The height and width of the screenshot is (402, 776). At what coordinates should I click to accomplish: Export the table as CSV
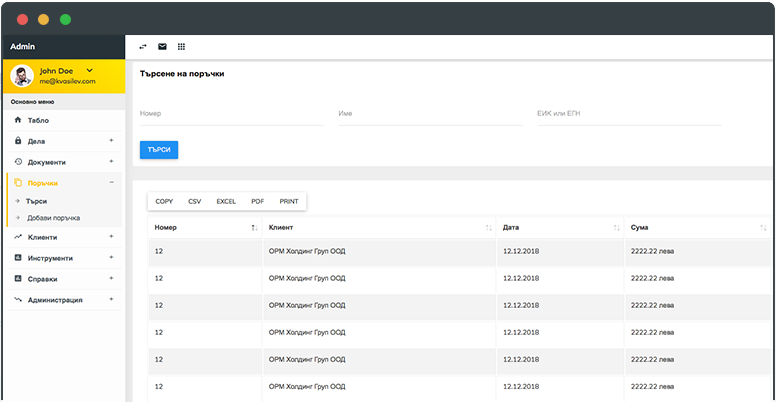tap(194, 201)
